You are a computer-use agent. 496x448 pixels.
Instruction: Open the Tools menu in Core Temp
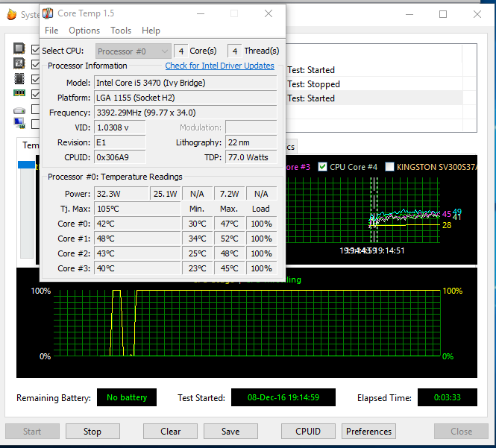pyautogui.click(x=121, y=31)
